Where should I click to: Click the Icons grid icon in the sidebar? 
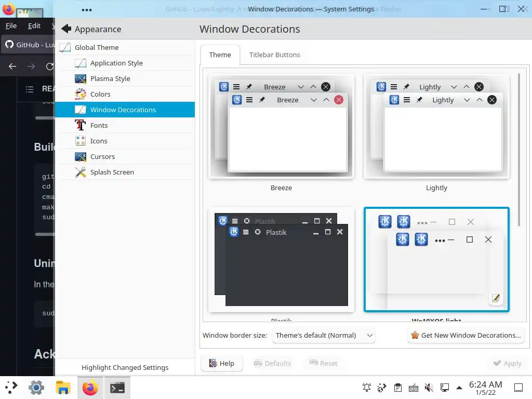[x=81, y=141]
